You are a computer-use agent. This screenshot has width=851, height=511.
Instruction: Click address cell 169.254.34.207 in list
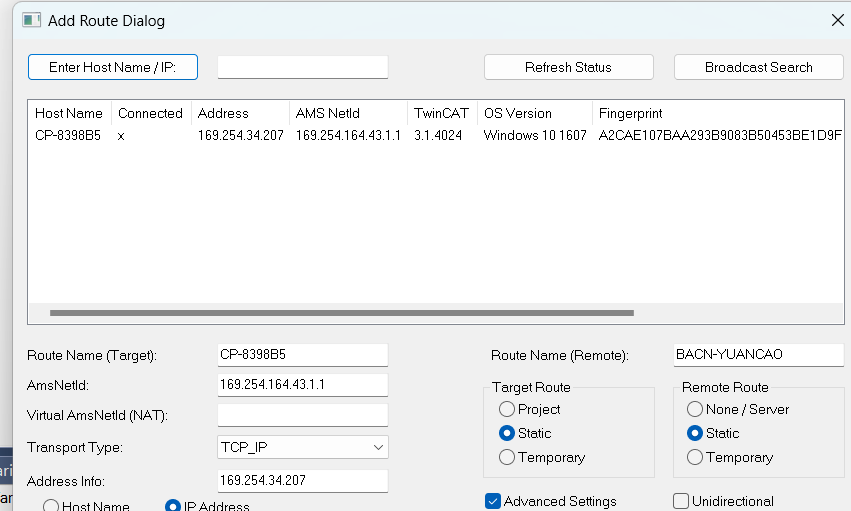click(x=240, y=136)
